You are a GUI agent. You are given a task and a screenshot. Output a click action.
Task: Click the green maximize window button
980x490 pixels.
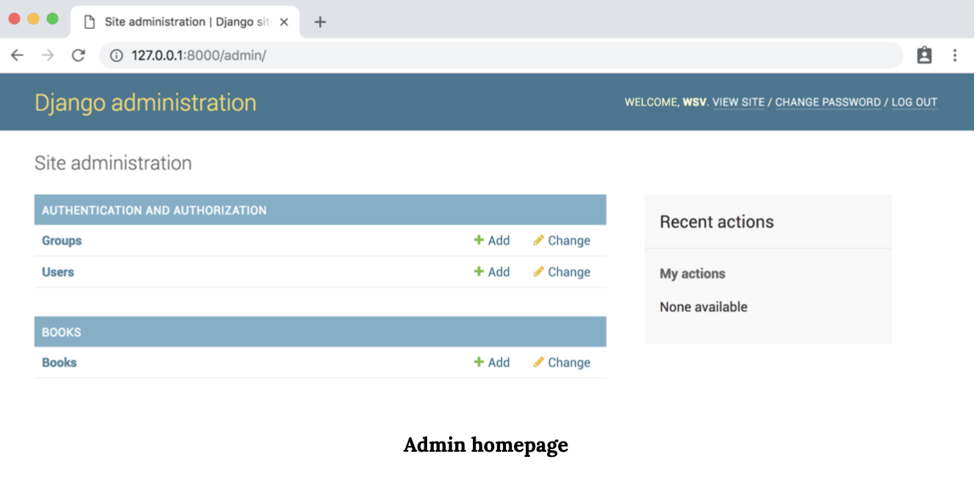[x=53, y=19]
